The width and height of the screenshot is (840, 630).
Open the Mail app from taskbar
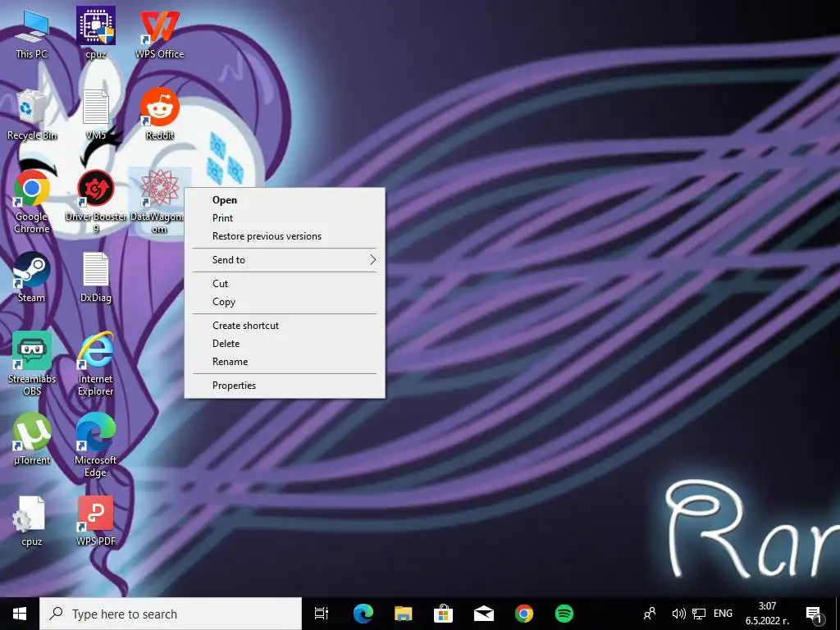point(483,614)
